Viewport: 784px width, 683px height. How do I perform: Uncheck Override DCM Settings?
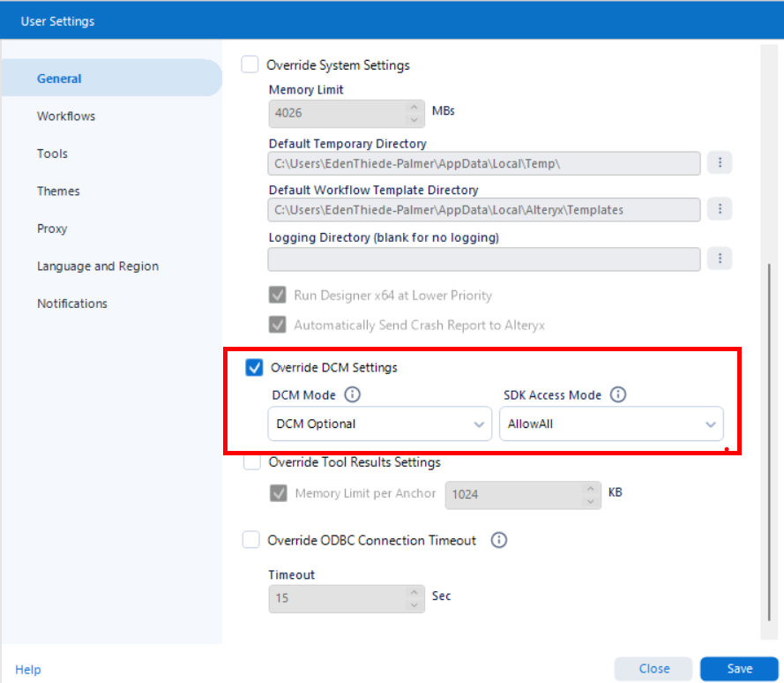[x=254, y=367]
